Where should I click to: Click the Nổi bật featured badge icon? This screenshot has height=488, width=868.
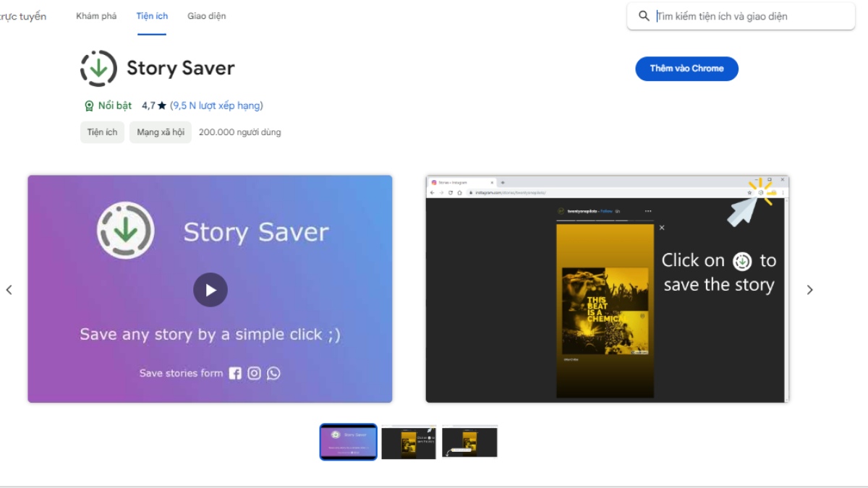coord(88,105)
